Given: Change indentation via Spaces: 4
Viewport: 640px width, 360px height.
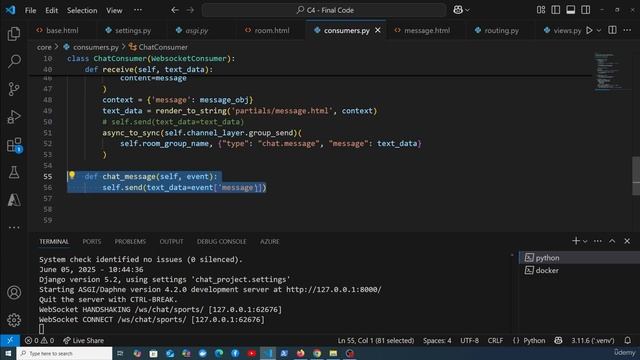Looking at the screenshot, I should 437,340.
